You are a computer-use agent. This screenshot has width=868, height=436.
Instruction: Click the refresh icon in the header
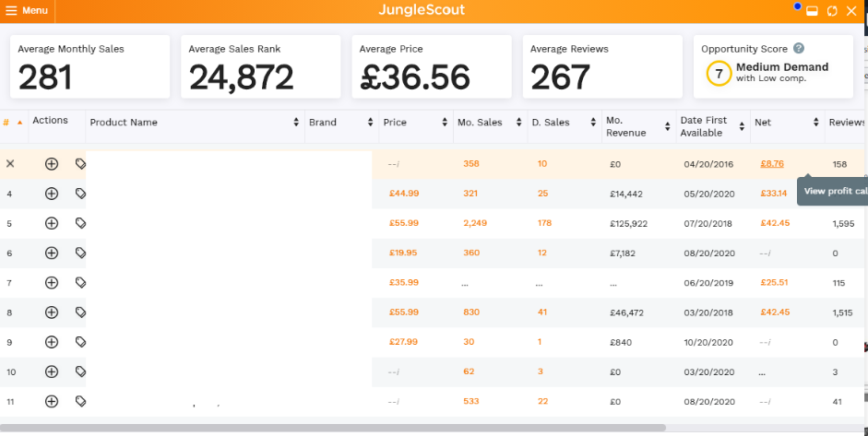(832, 11)
